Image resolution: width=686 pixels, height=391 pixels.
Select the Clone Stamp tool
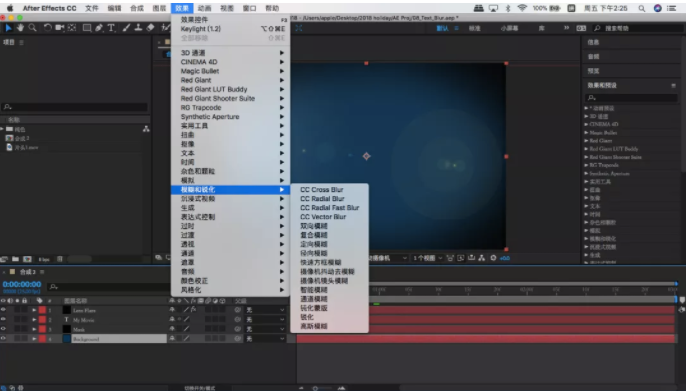[138, 28]
